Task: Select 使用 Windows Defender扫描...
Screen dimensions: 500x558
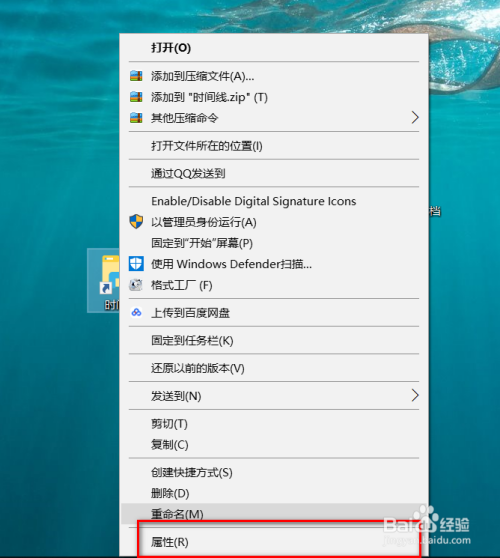Action: pyautogui.click(x=274, y=264)
